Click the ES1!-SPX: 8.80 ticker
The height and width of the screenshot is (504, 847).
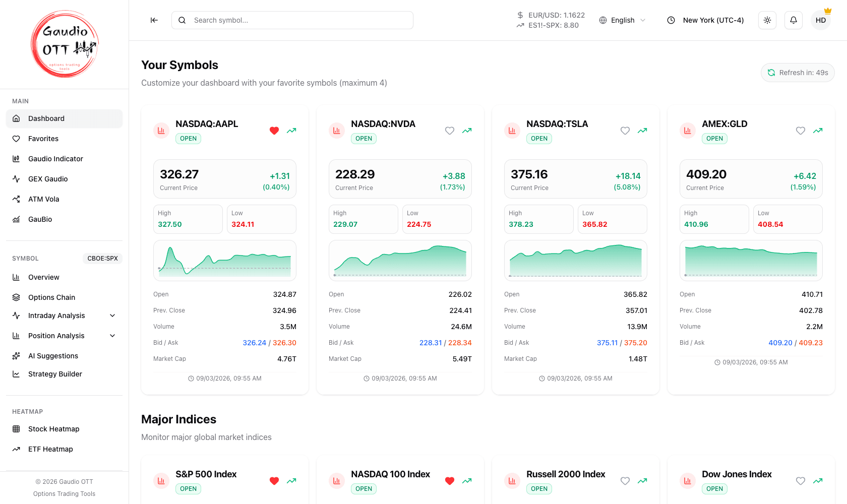tap(548, 25)
